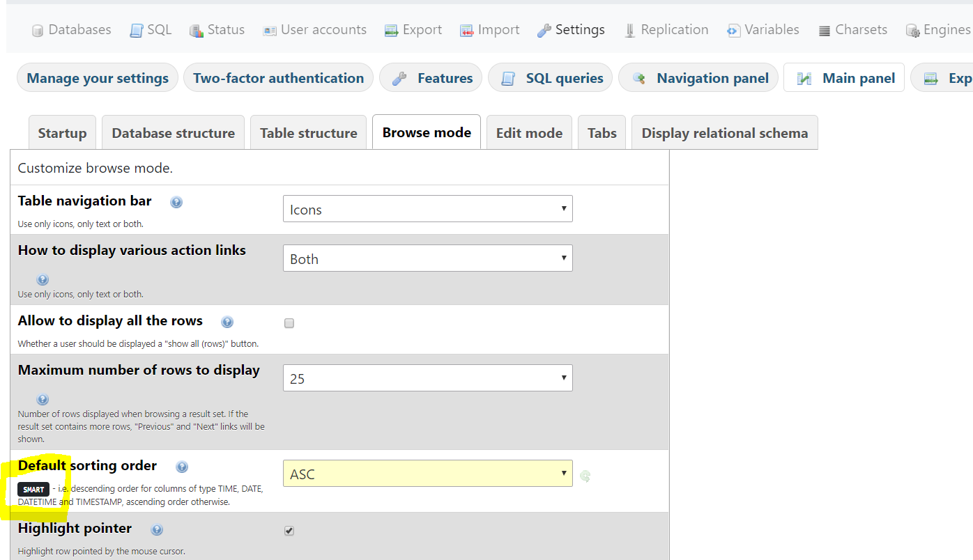Open the Table navigation bar dropdown
Image resolution: width=973 pixels, height=560 pixels.
tap(427, 208)
